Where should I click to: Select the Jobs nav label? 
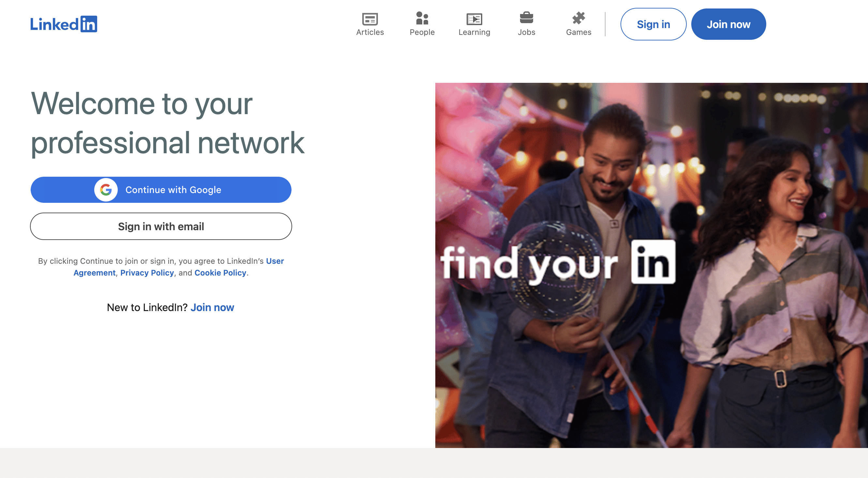point(526,32)
